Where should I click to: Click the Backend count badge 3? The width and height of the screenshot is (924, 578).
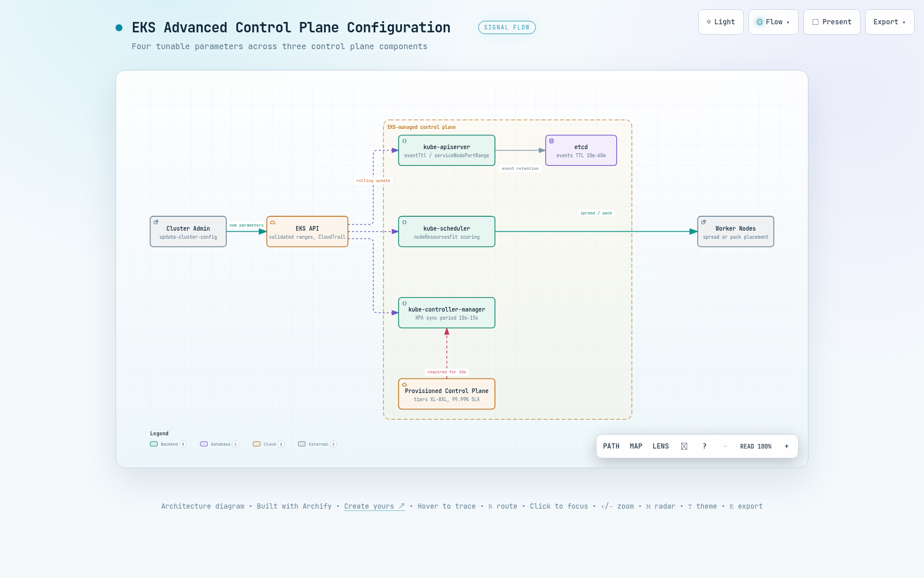coord(183,444)
